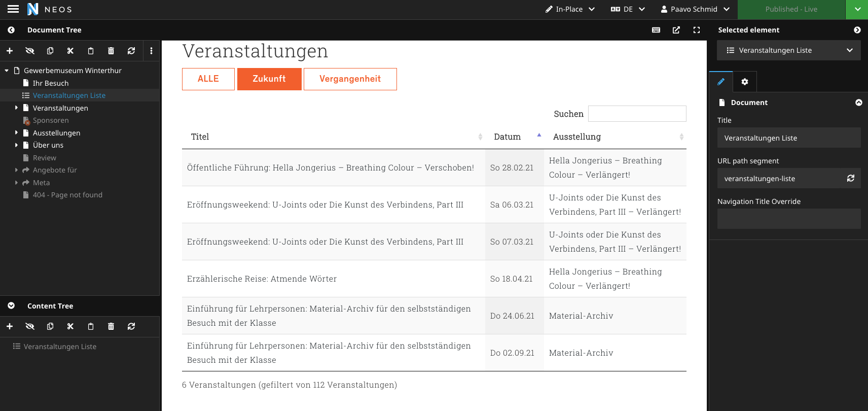This screenshot has height=411, width=868.
Task: Select Ihr Besuch in the document tree
Action: [51, 83]
